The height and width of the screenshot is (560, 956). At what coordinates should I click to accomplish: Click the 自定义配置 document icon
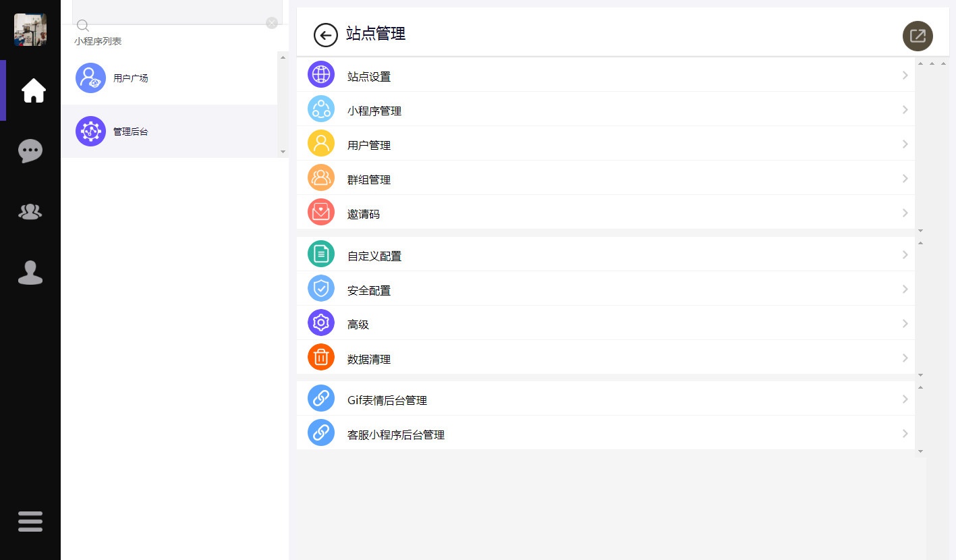[321, 254]
